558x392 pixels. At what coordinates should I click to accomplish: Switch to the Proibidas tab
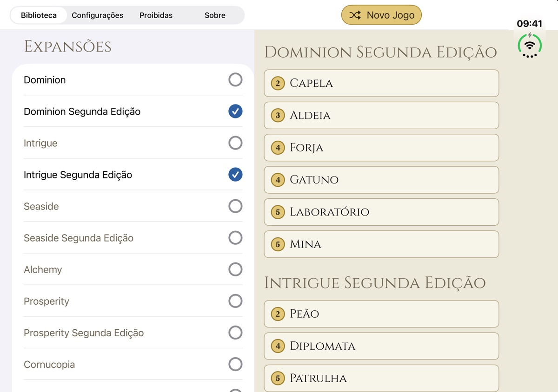click(156, 15)
